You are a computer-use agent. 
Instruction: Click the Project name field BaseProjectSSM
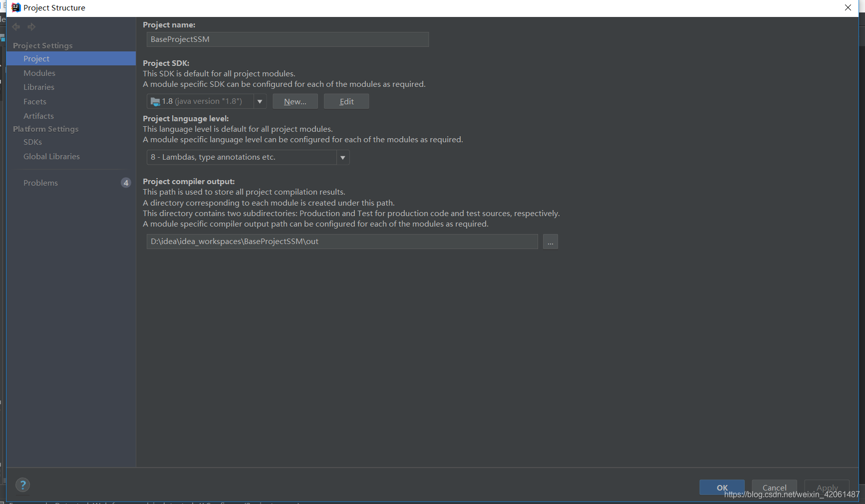point(288,39)
